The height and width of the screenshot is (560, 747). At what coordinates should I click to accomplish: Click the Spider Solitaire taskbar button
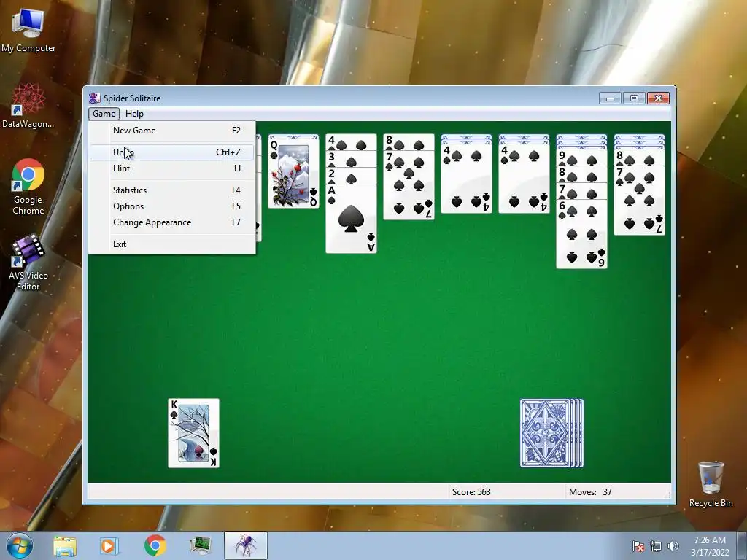(245, 545)
